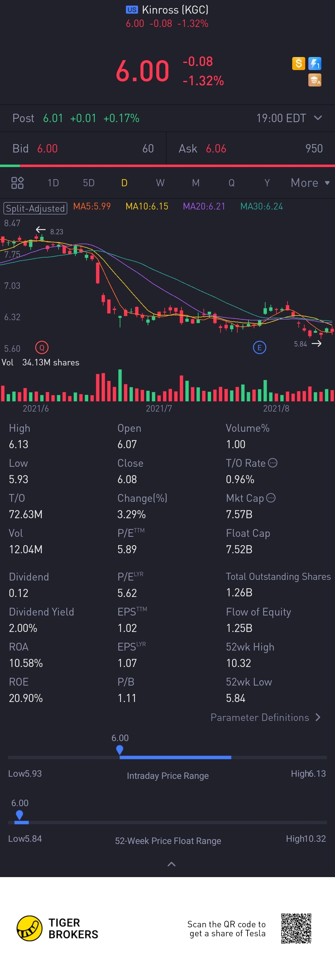Open info icon beside T/O Rate
335x980 pixels.
point(273,463)
